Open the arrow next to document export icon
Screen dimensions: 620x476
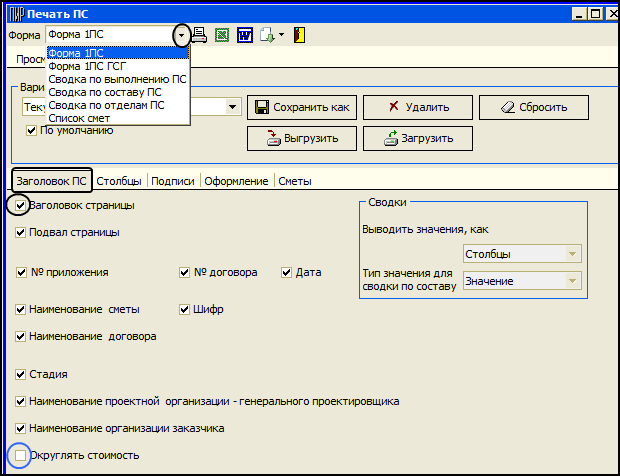click(x=282, y=35)
